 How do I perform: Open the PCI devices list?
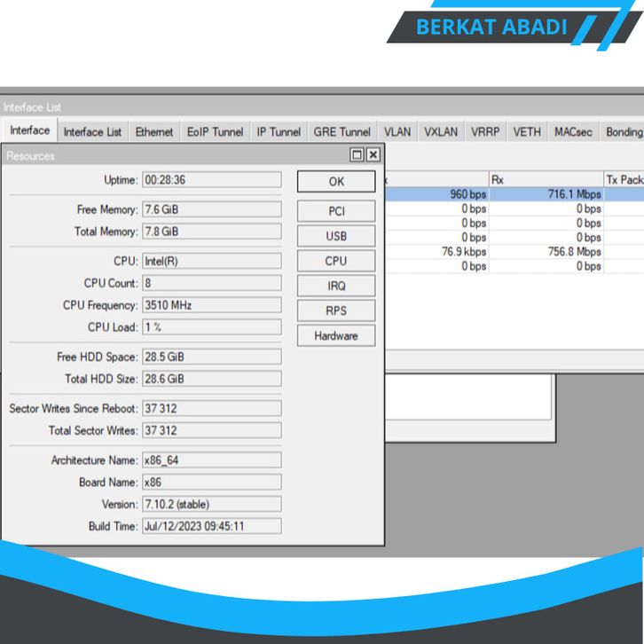click(336, 211)
